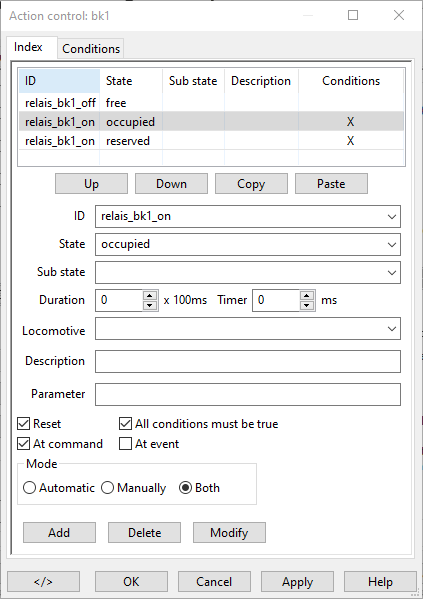Viewport: 423px width, 599px height.
Task: Enable the At event checkbox
Action: pos(125,444)
